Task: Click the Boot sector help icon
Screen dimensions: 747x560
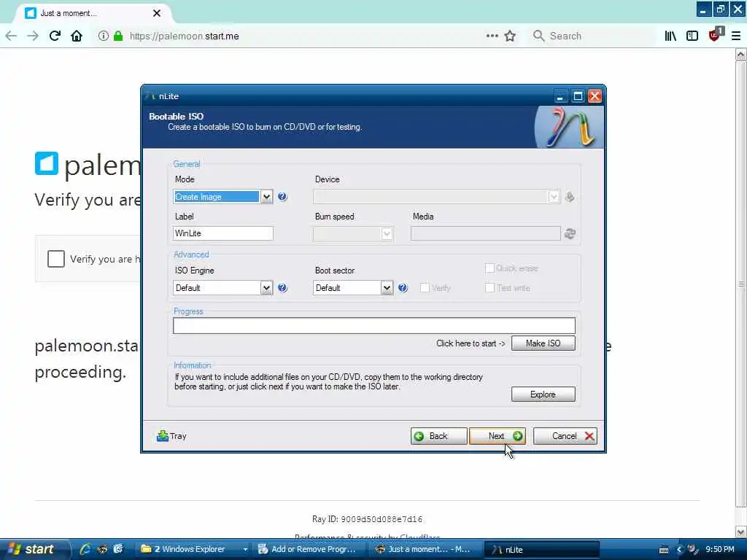Action: pyautogui.click(x=403, y=287)
